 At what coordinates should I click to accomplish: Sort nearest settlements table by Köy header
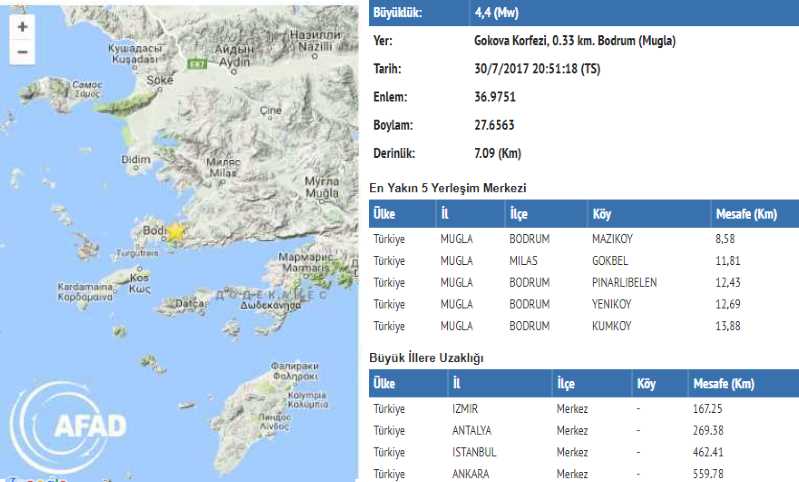pyautogui.click(x=602, y=214)
